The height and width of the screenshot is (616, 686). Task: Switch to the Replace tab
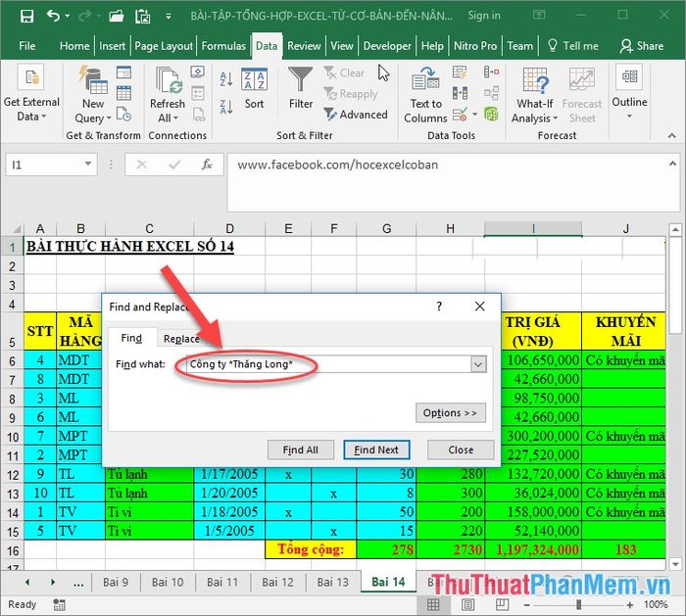[181, 339]
